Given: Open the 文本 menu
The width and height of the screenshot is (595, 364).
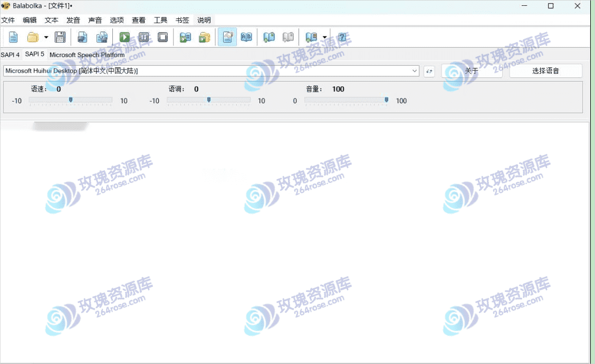Looking at the screenshot, I should 51,20.
